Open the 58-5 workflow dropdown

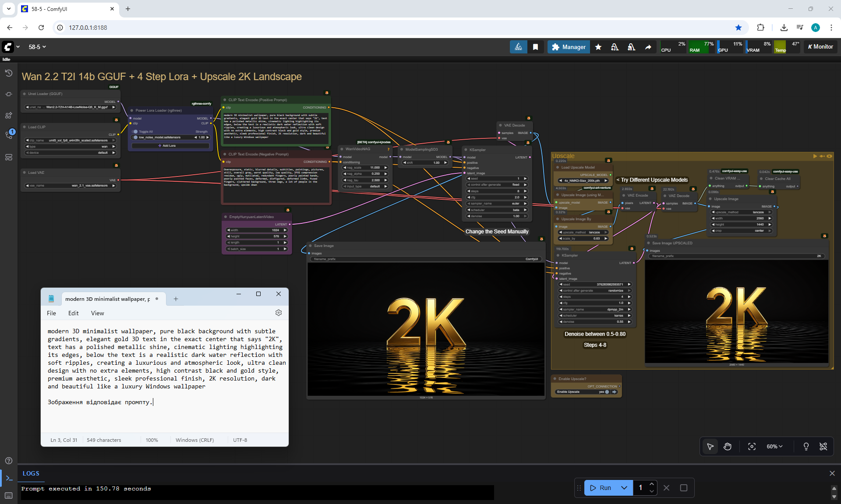coord(37,47)
